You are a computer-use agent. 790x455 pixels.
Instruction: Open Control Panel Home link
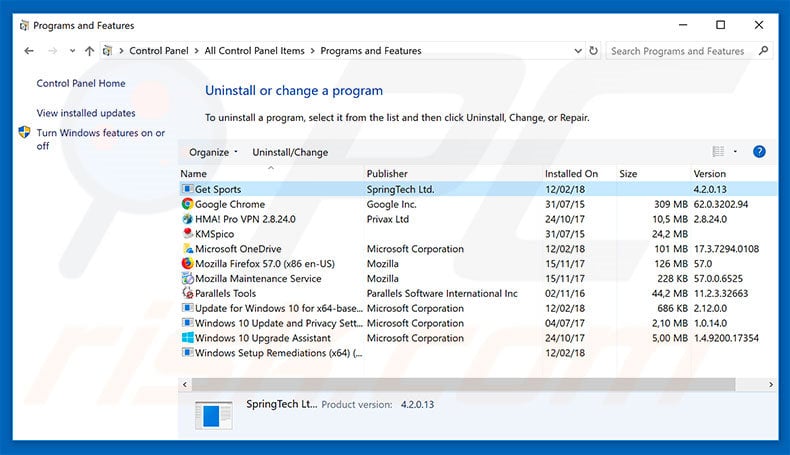pos(81,83)
